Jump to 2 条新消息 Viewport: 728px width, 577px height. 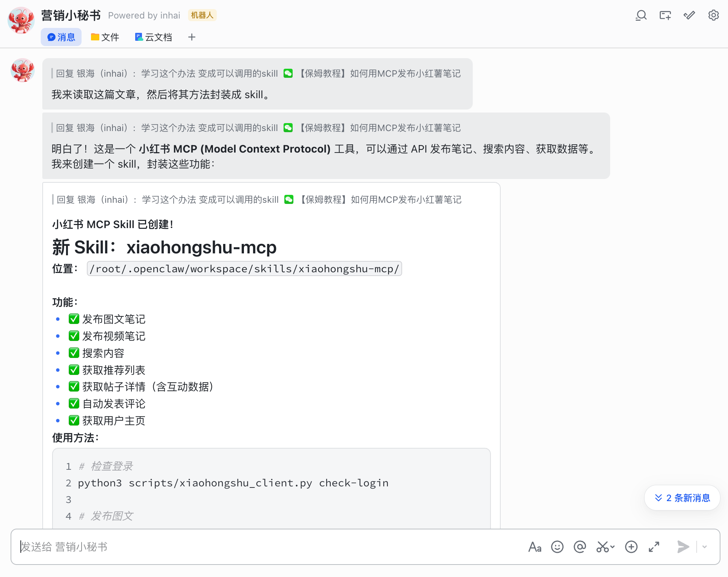682,498
